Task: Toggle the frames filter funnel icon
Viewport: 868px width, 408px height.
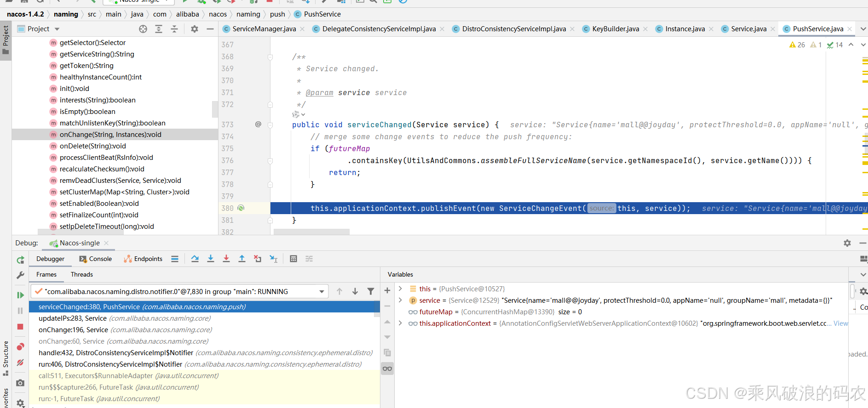Action: [371, 291]
